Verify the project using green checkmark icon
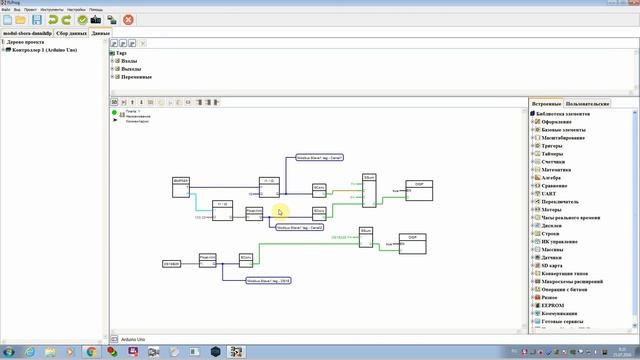Screen dimensions: 640x360 tap(82, 20)
